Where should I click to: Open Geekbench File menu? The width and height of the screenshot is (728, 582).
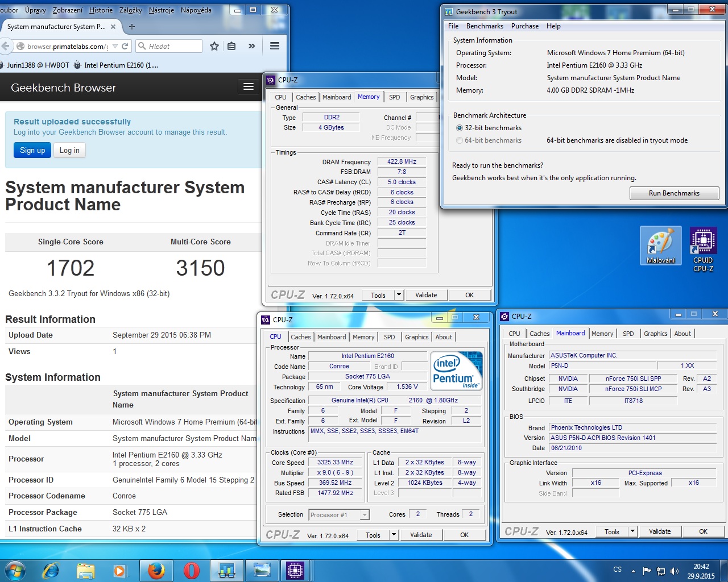click(x=453, y=26)
